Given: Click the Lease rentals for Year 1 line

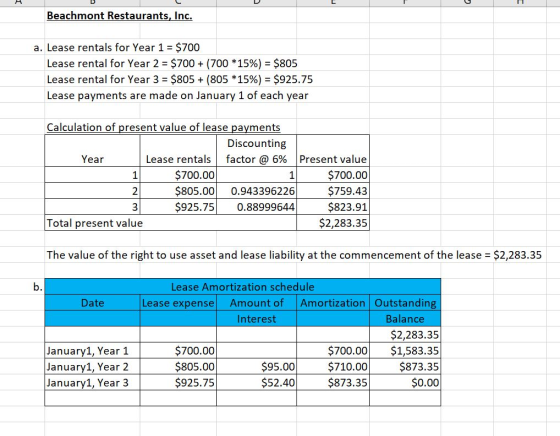Looking at the screenshot, I should coord(123,47).
